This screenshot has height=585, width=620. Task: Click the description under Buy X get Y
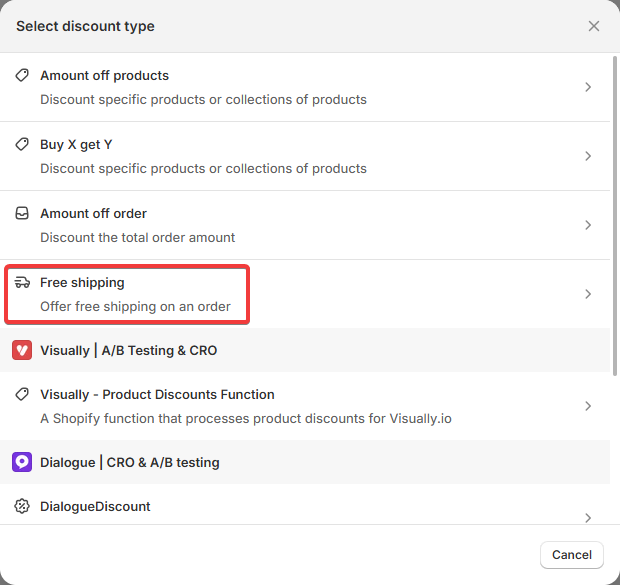204,168
